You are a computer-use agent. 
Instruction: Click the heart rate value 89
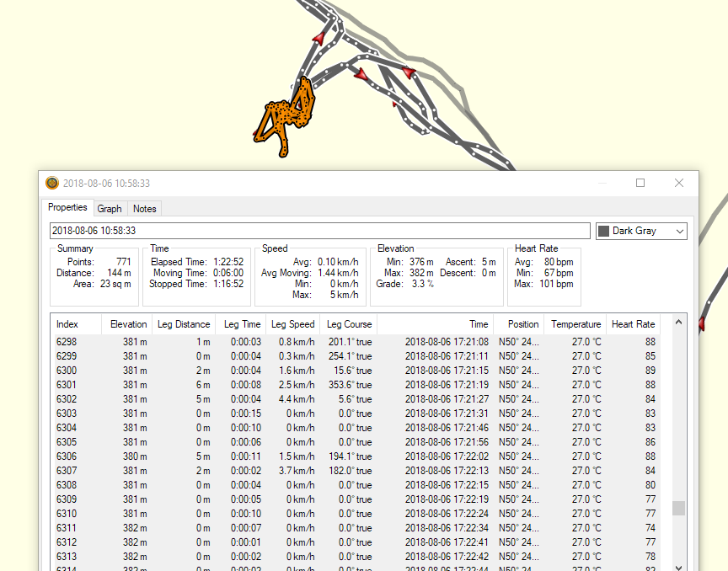(650, 371)
